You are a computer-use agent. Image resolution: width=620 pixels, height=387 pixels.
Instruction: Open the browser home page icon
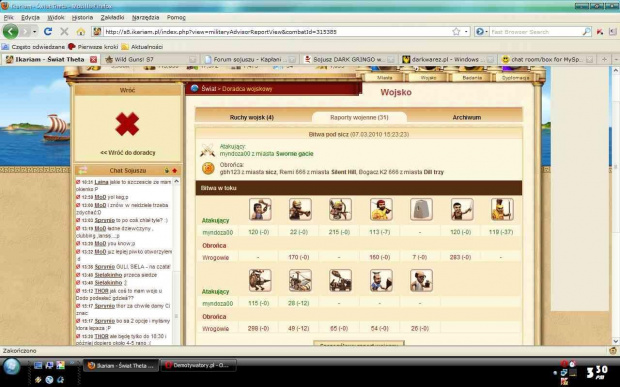tap(81, 32)
